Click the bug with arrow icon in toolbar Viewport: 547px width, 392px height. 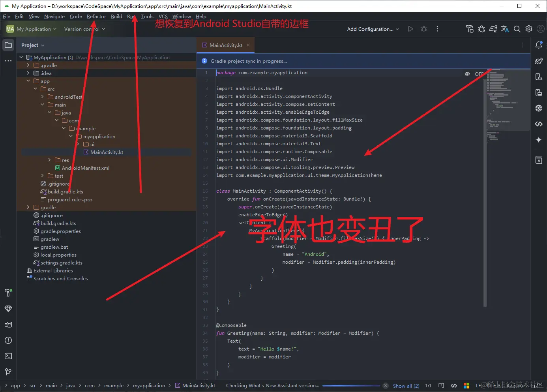(x=481, y=29)
